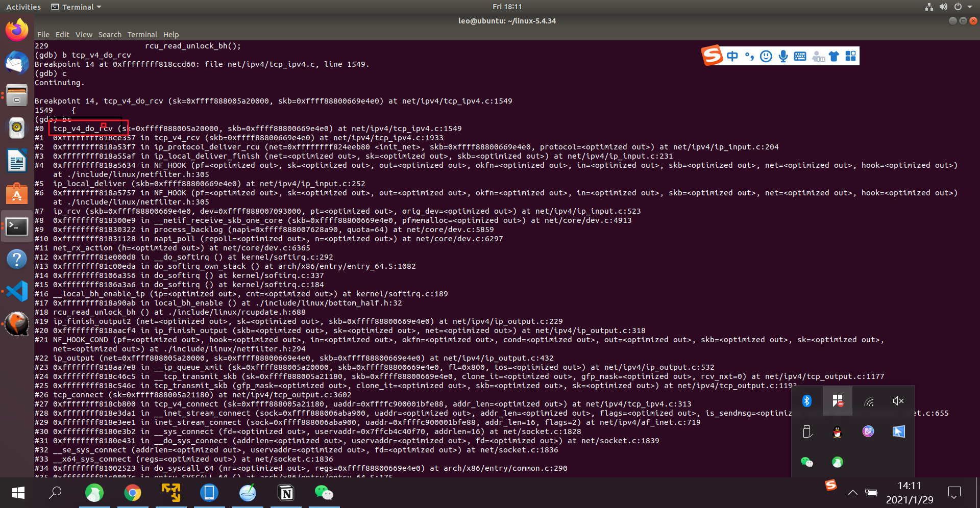980x508 pixels.
Task: Expand the Activities overview
Action: coord(23,7)
